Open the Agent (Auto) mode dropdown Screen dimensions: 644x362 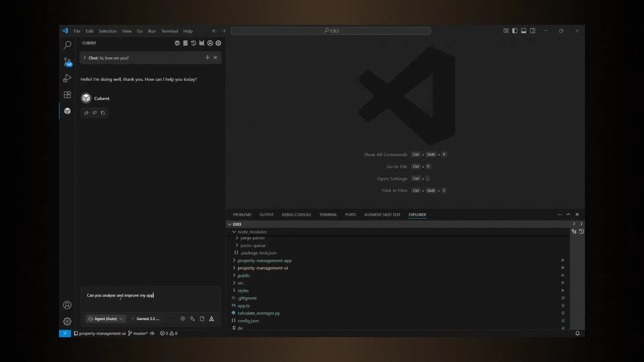(x=106, y=319)
